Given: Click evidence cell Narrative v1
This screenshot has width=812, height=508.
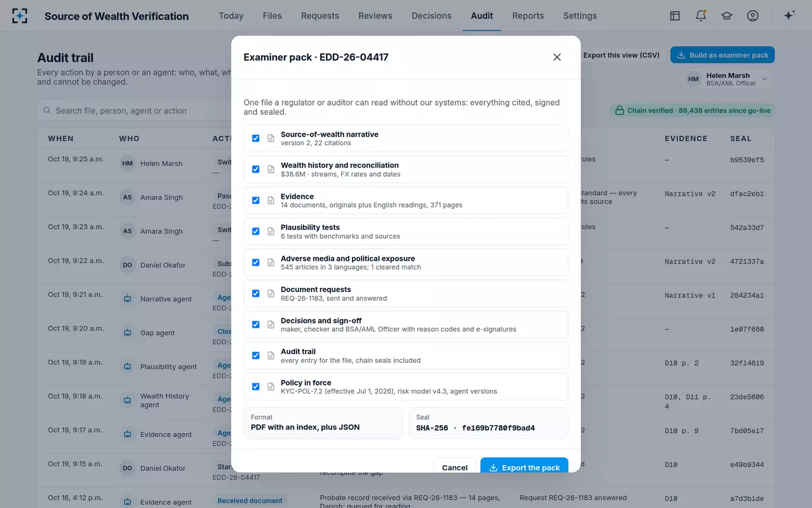Looking at the screenshot, I should tap(690, 295).
